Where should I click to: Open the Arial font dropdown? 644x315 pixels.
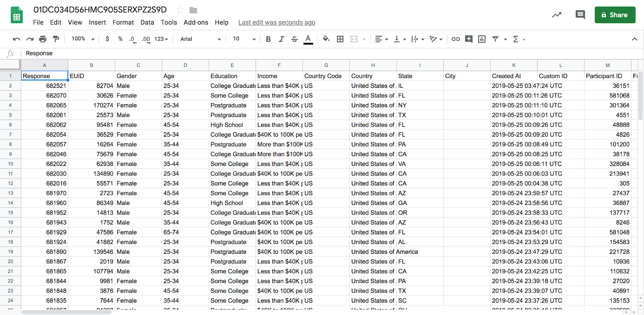(200, 39)
